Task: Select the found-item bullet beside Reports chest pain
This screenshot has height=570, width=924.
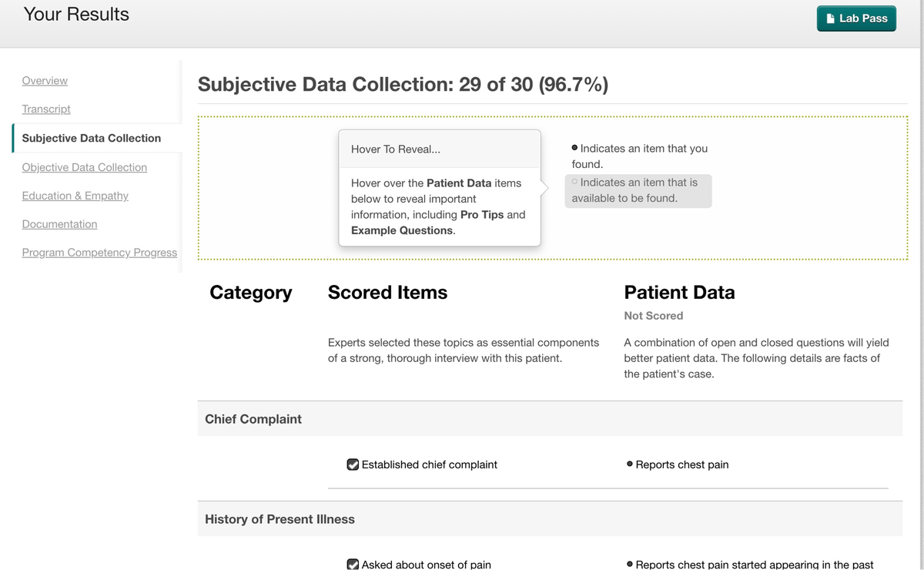Action: click(x=630, y=464)
